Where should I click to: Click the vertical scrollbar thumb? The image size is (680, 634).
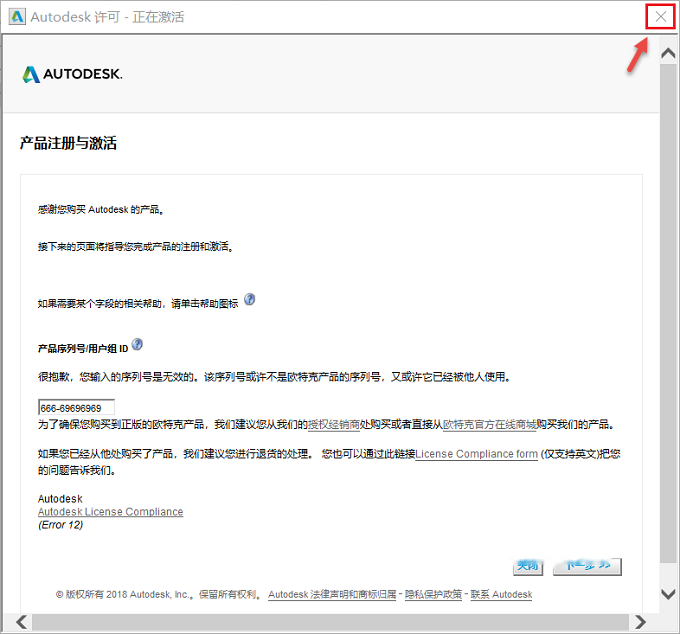(x=668, y=313)
